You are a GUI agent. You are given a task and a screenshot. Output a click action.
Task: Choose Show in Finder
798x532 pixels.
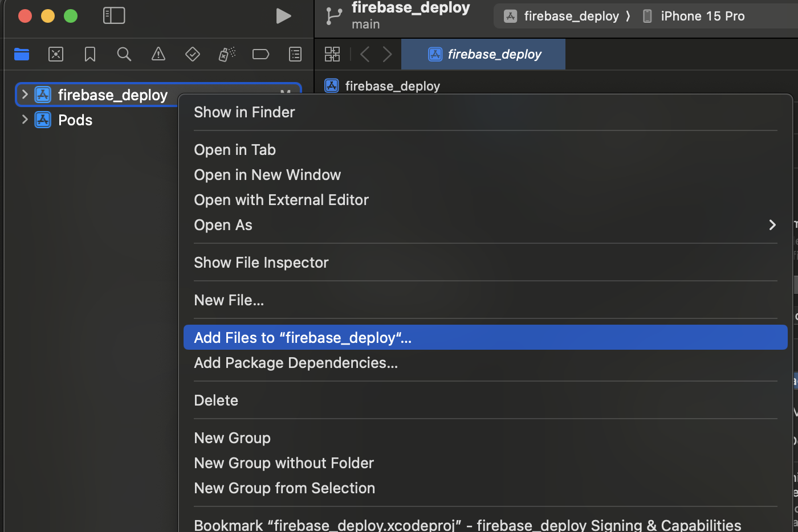[485, 112]
